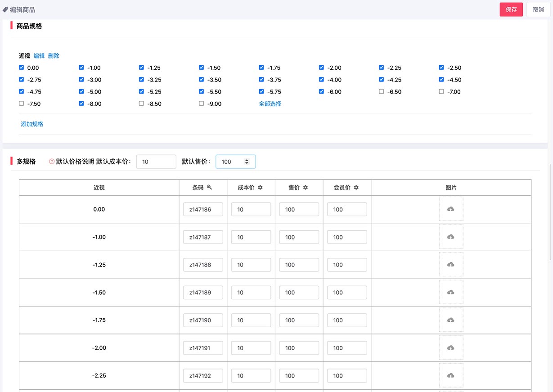Click the 近视 column header
This screenshot has width=553, height=392.
tap(99, 188)
